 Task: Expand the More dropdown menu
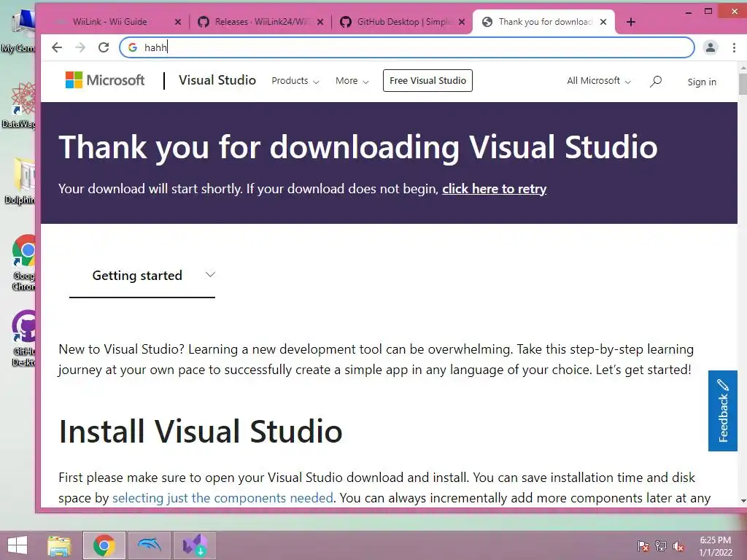[352, 80]
